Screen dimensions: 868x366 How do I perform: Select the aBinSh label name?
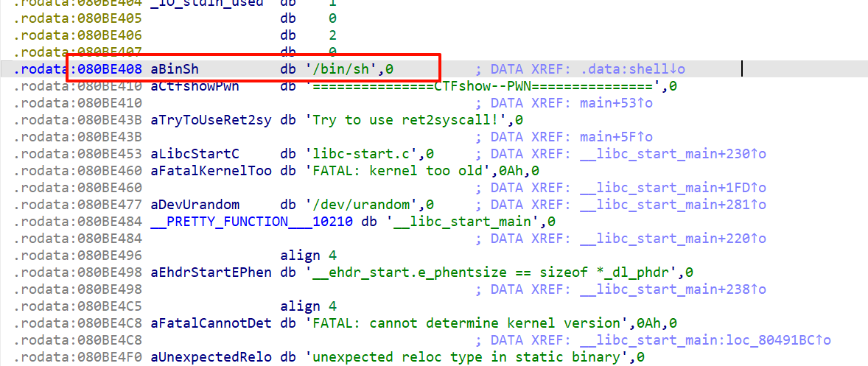tap(175, 69)
